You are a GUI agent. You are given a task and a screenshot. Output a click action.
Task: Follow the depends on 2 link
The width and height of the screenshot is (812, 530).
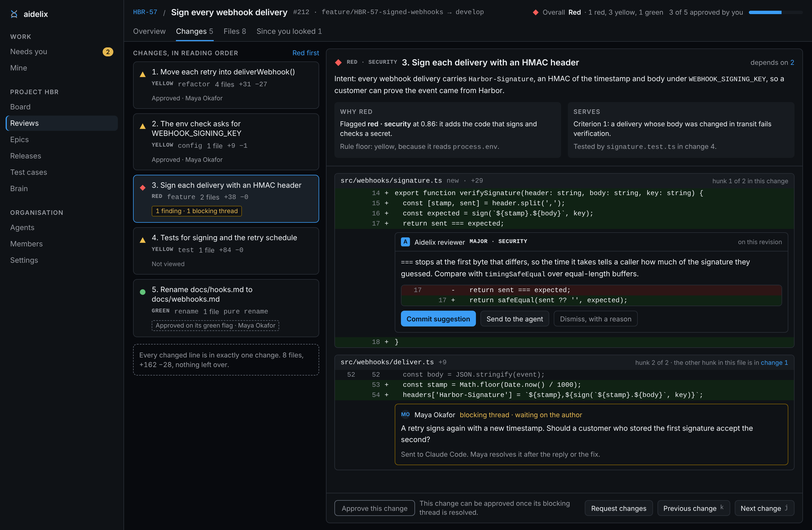(x=792, y=62)
